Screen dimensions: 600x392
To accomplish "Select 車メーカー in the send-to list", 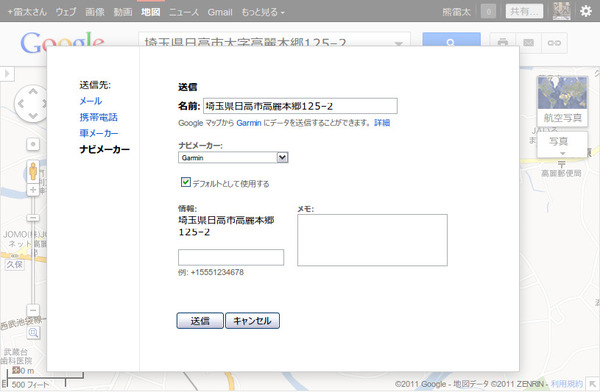I will tap(99, 133).
